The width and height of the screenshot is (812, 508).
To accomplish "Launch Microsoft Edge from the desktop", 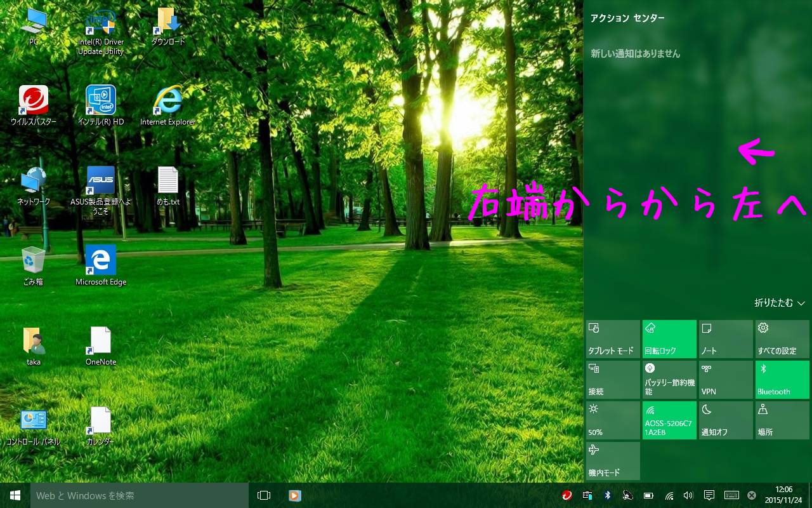I will 101,265.
